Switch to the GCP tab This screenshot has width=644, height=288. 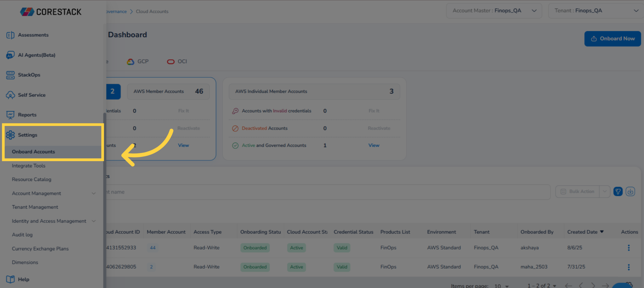(138, 62)
